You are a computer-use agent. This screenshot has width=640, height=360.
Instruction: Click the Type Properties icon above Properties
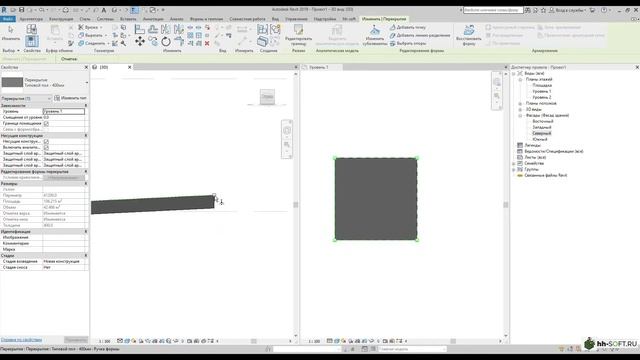(x=32, y=29)
